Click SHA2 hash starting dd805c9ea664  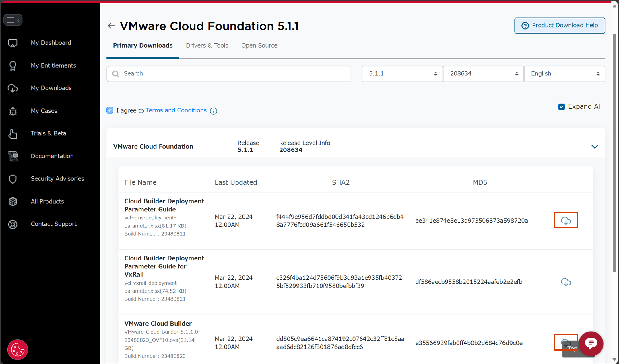tap(340, 343)
